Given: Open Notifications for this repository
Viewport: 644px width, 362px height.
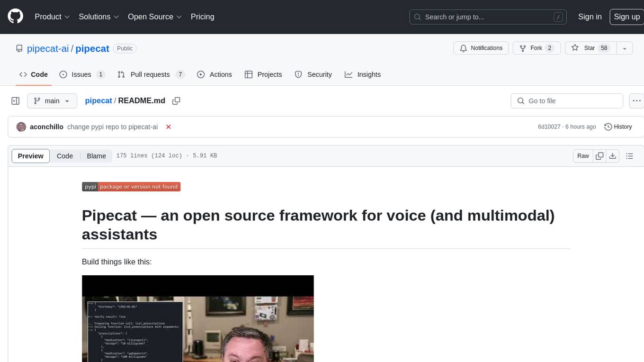Looking at the screenshot, I should (x=481, y=48).
